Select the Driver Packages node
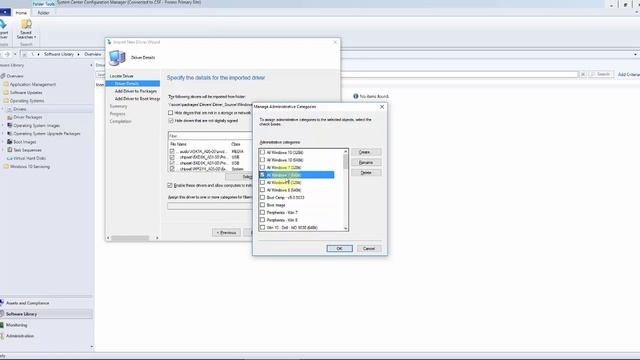This screenshot has height=360, width=640. (x=28, y=117)
